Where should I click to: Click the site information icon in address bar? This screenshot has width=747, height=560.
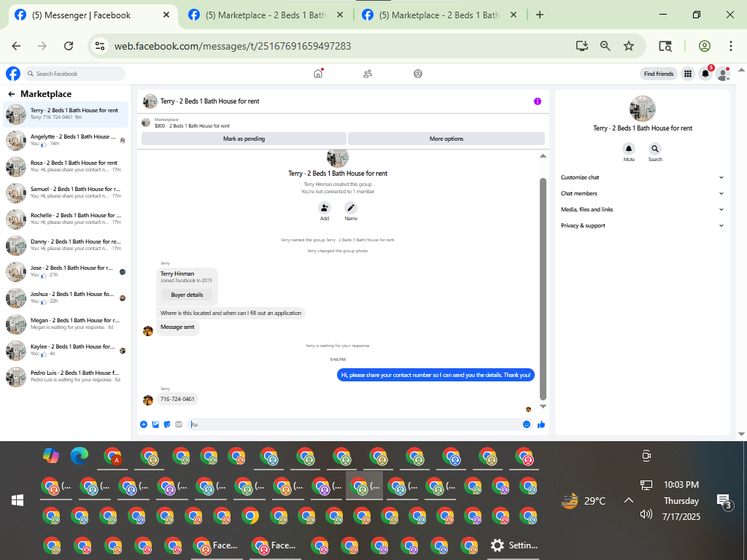click(x=100, y=46)
